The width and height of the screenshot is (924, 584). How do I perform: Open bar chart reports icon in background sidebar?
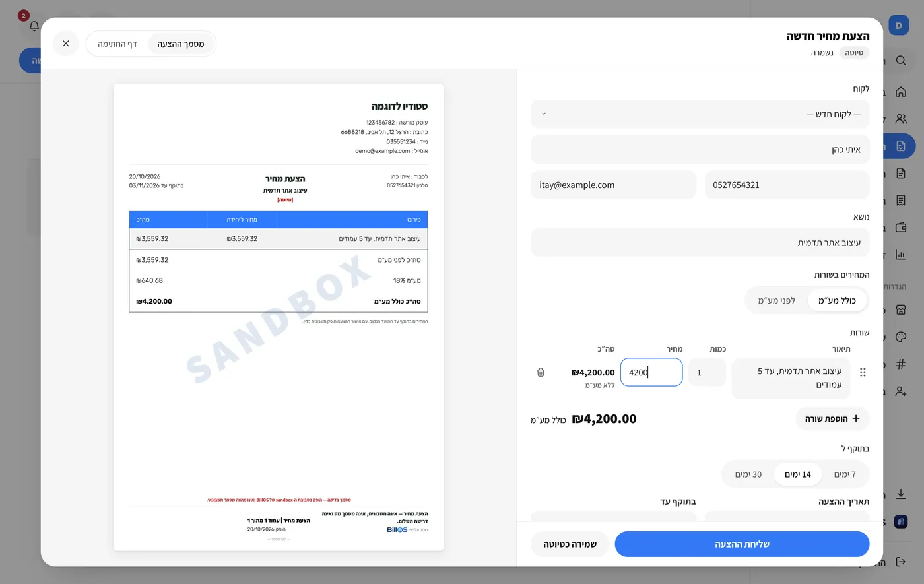[x=901, y=254]
